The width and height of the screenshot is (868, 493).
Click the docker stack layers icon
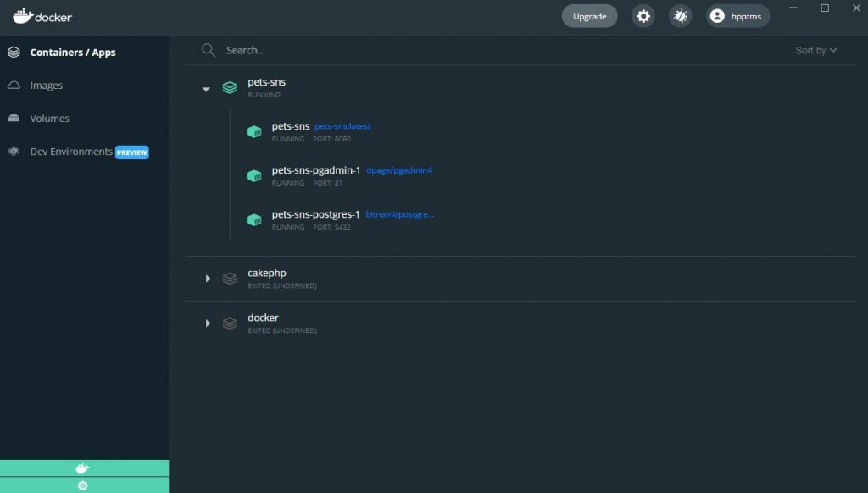click(230, 323)
